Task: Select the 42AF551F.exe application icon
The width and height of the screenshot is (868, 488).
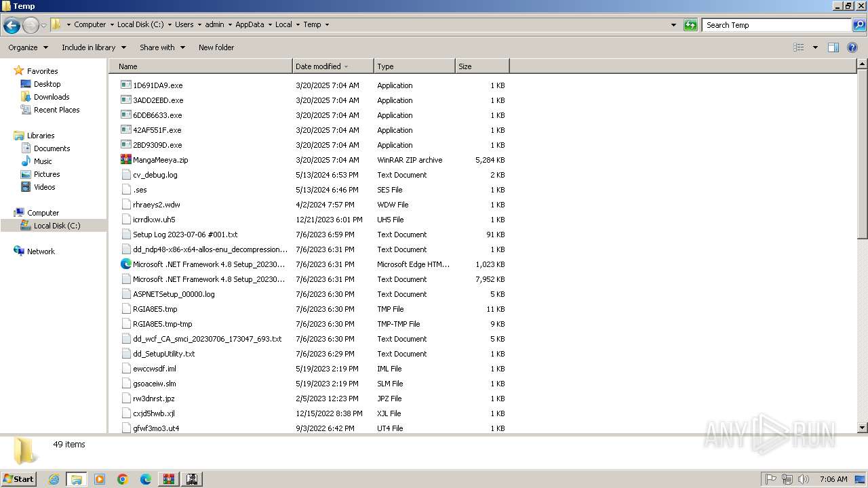Action: (126, 130)
